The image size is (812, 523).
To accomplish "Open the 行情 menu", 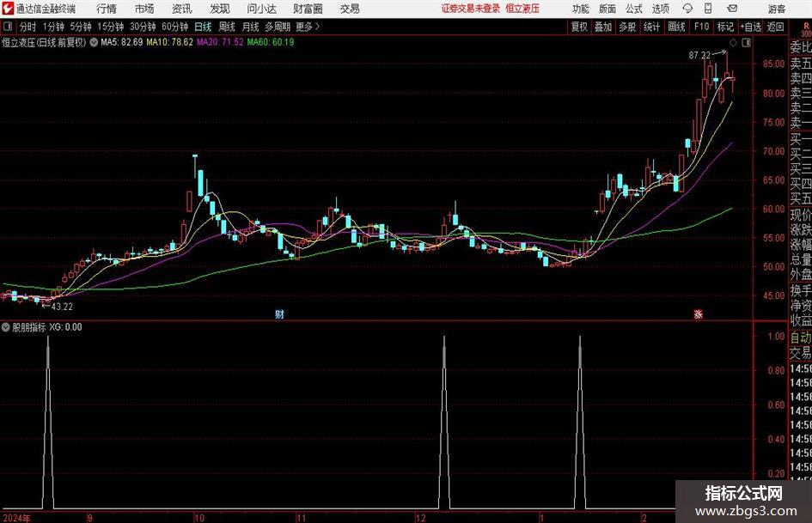I will [x=107, y=9].
